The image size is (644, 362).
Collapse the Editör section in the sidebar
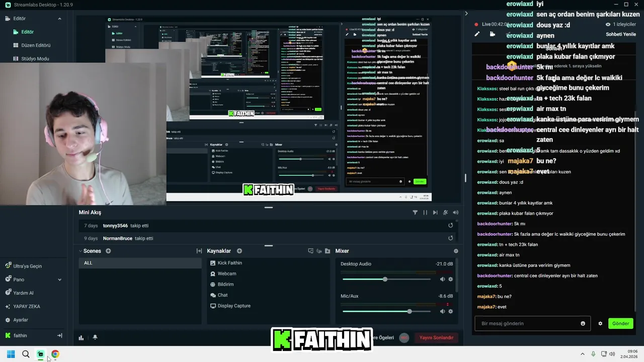click(x=59, y=19)
